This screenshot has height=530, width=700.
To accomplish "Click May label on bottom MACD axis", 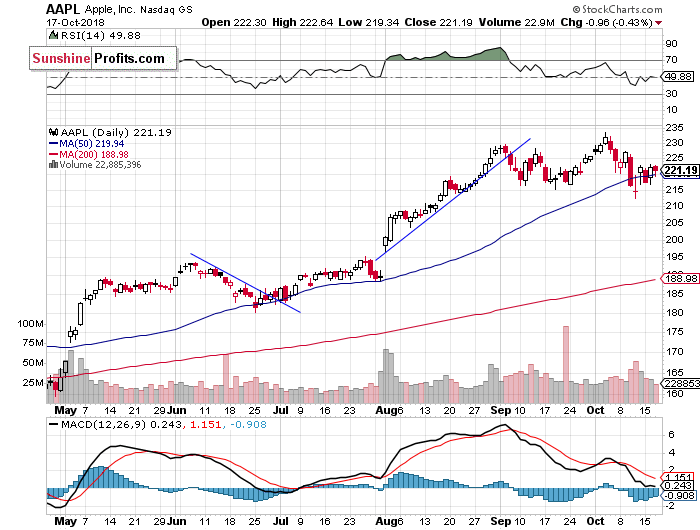I will pos(65,521).
